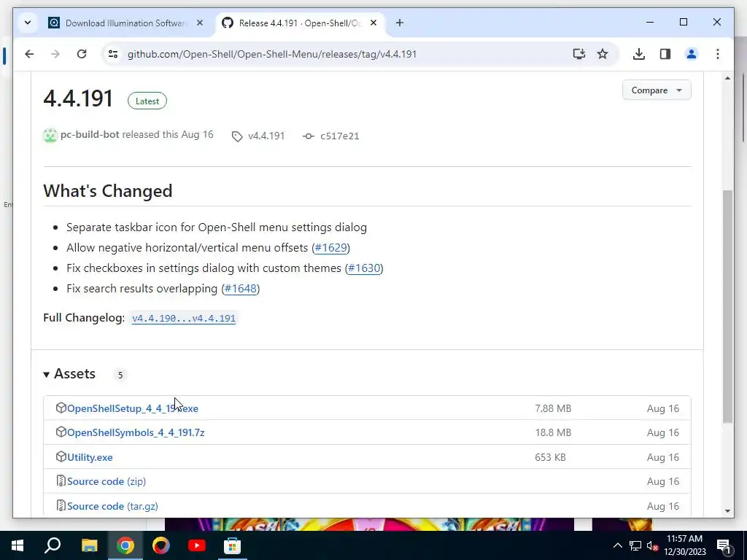
Task: Open tag v4.4.191 link
Action: coord(266,136)
